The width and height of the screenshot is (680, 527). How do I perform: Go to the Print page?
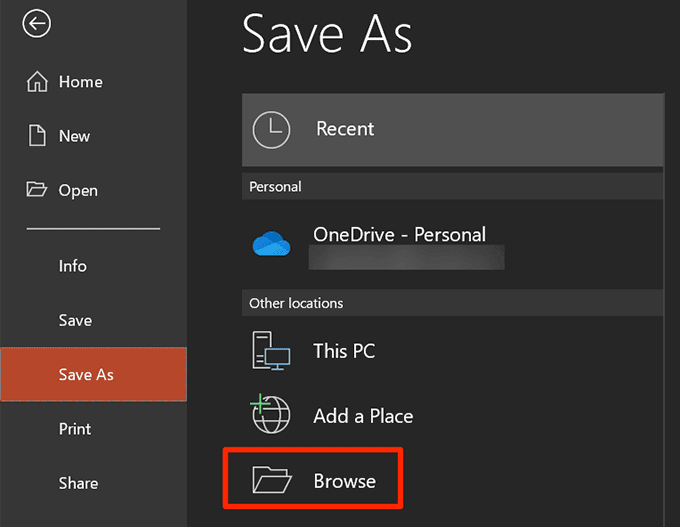[75, 429]
